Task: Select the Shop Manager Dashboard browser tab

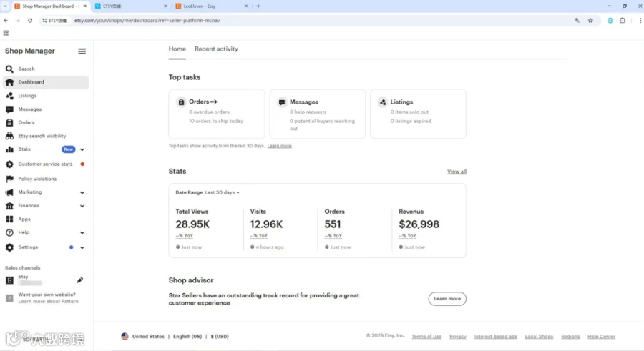Action: pyautogui.click(x=49, y=6)
